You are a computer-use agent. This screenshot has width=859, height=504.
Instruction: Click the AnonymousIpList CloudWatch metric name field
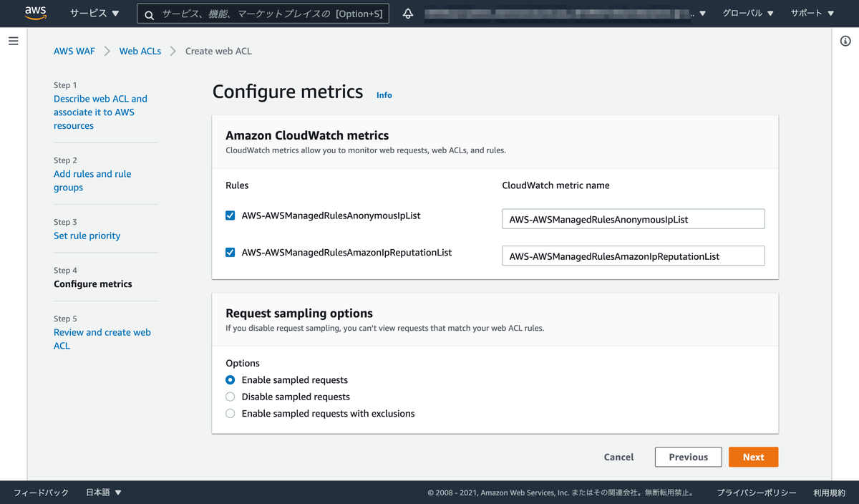pyautogui.click(x=633, y=219)
